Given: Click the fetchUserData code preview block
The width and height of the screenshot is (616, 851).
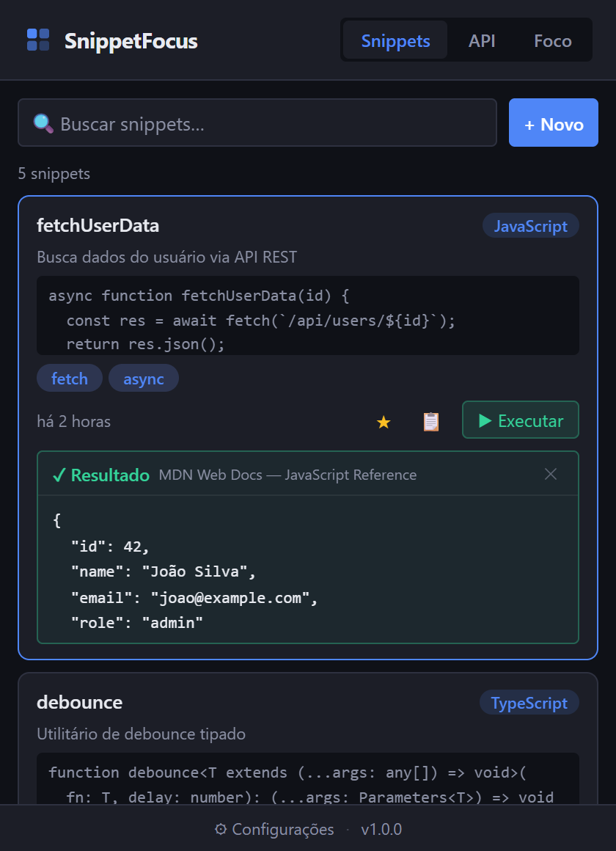Looking at the screenshot, I should coord(308,315).
